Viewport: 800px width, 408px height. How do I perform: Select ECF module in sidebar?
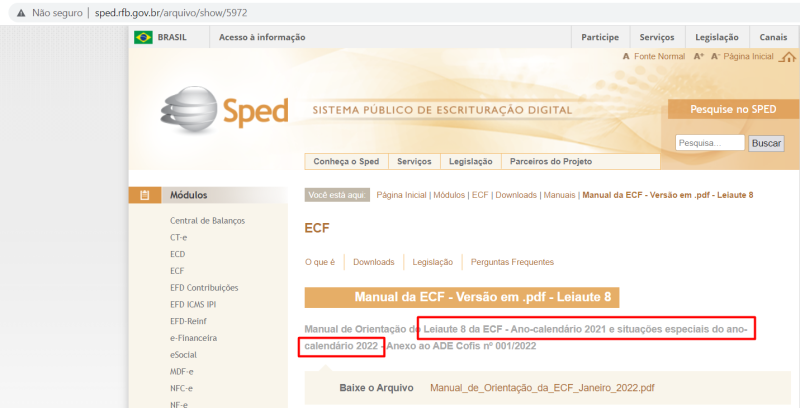point(177,271)
